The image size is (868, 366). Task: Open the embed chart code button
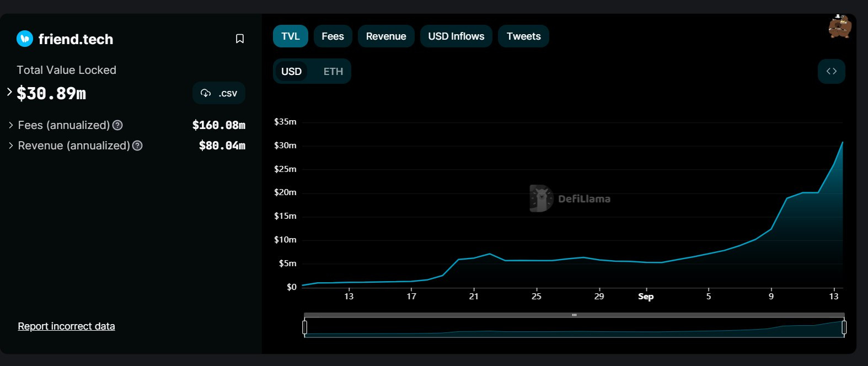pyautogui.click(x=832, y=71)
